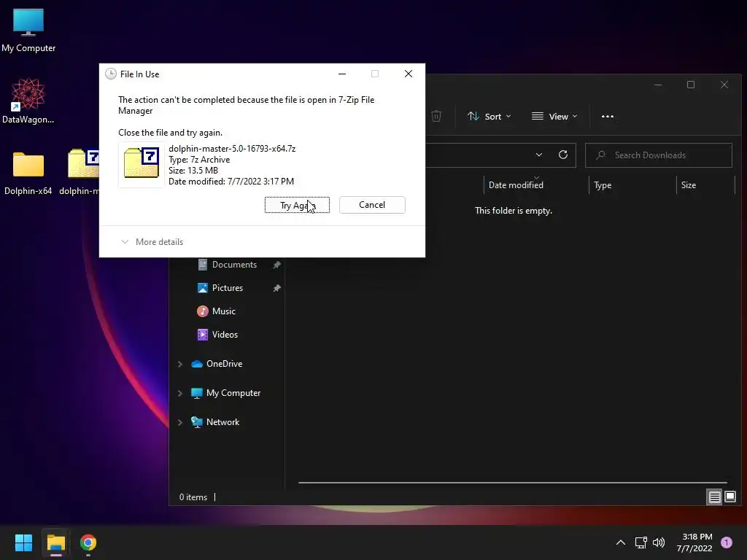
Task: Open clock and date flyout
Action: pos(694,542)
